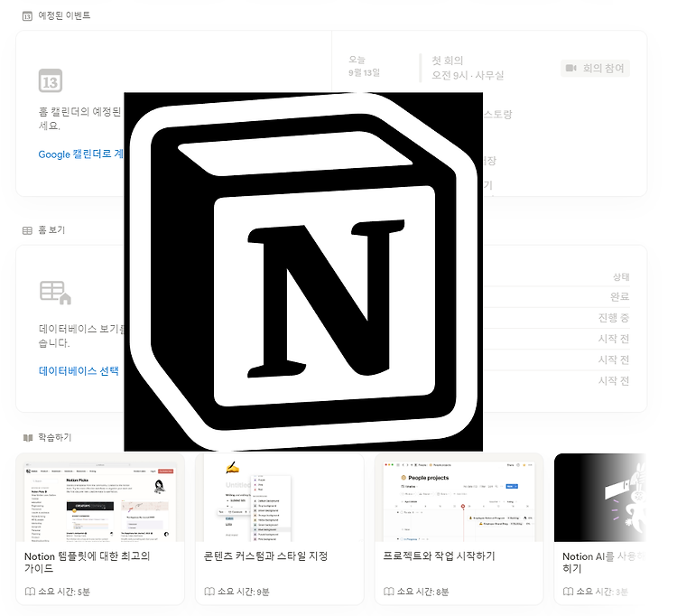677x616 pixels.
Task: Click the 홈 보기 section heading
Action: [51, 230]
